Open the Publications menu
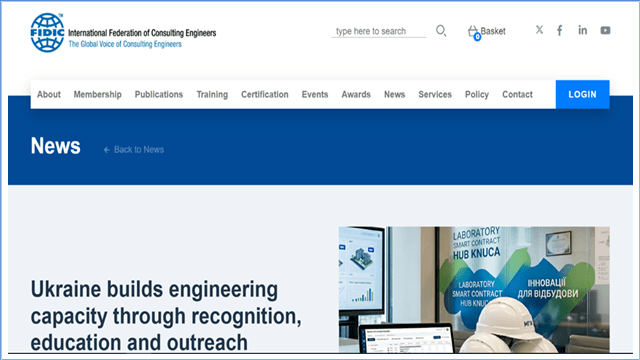Screen dimensions: 640x360 click(x=159, y=94)
